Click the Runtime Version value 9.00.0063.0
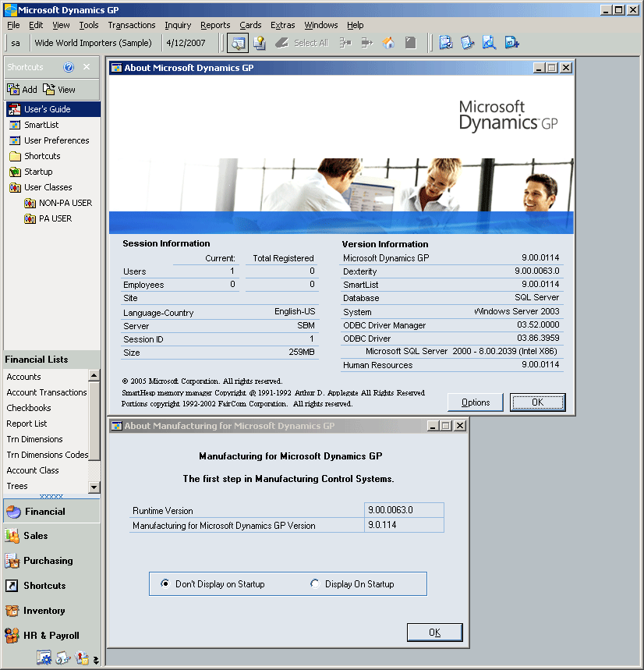The width and height of the screenshot is (644, 670). point(404,510)
